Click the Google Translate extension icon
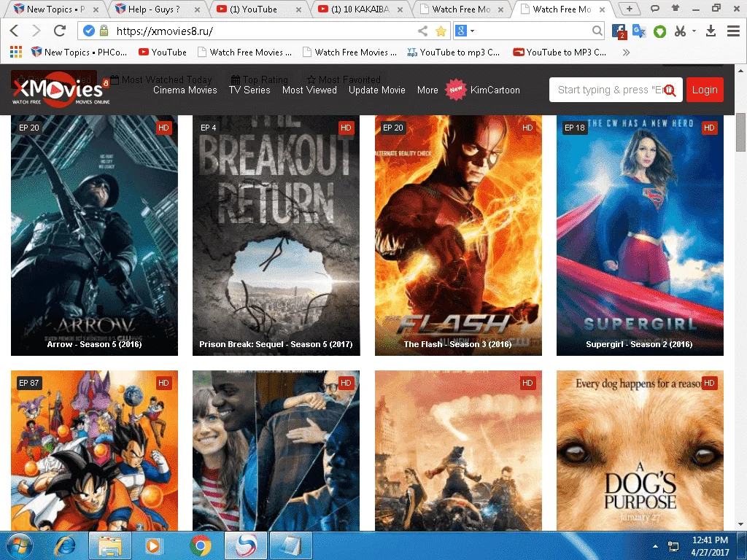The height and width of the screenshot is (560, 747). (639, 31)
